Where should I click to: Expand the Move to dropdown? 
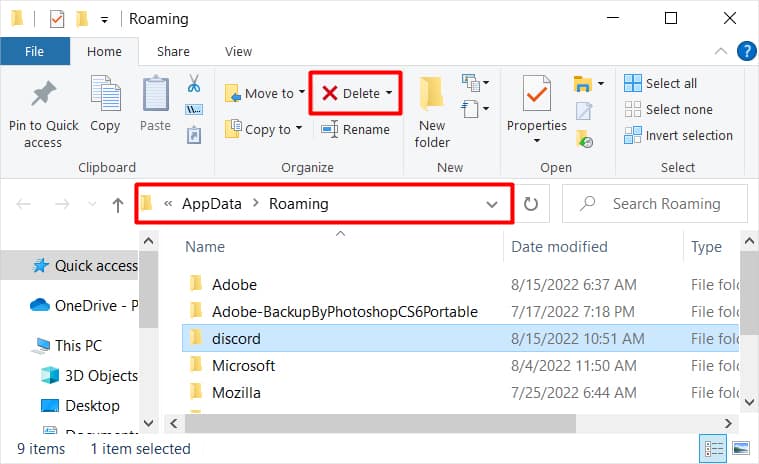tap(301, 94)
